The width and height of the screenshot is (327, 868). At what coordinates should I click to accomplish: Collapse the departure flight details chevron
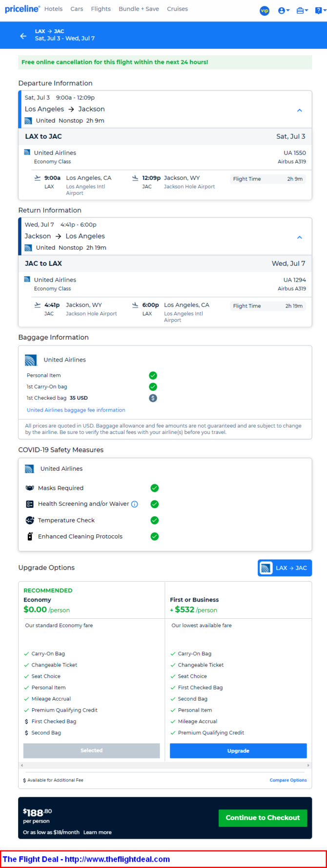pos(300,110)
